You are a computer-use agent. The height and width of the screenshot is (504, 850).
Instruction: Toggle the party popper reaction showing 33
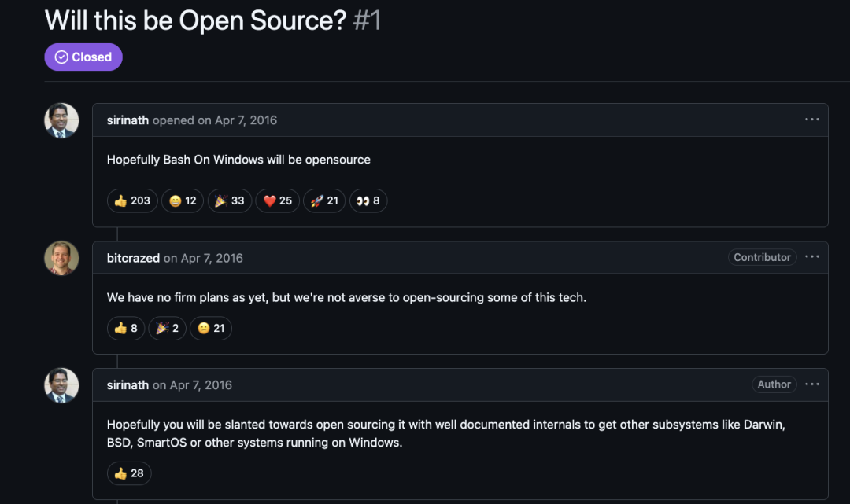(x=230, y=200)
